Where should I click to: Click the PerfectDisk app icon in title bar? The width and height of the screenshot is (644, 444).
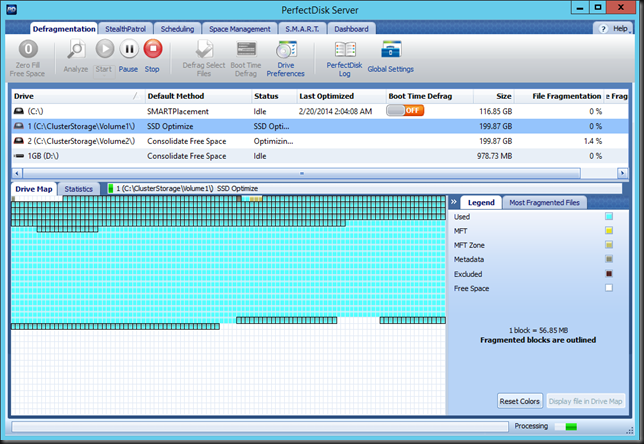tap(12, 9)
